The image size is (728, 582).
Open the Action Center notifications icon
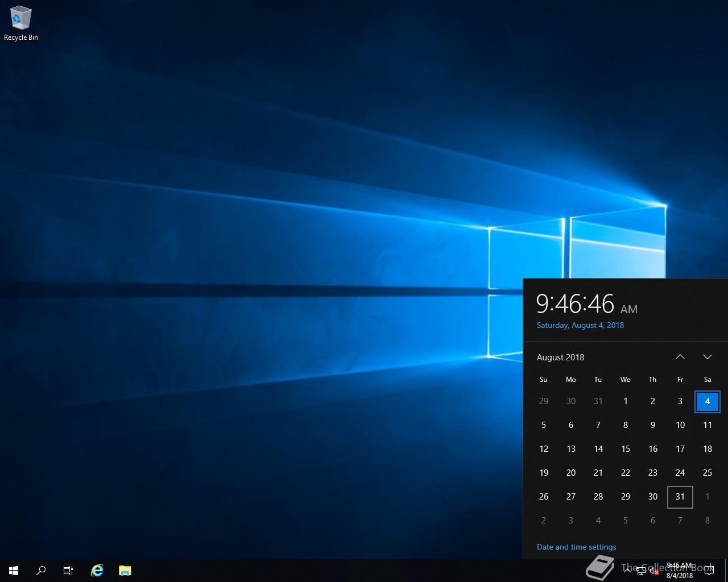[x=709, y=571]
